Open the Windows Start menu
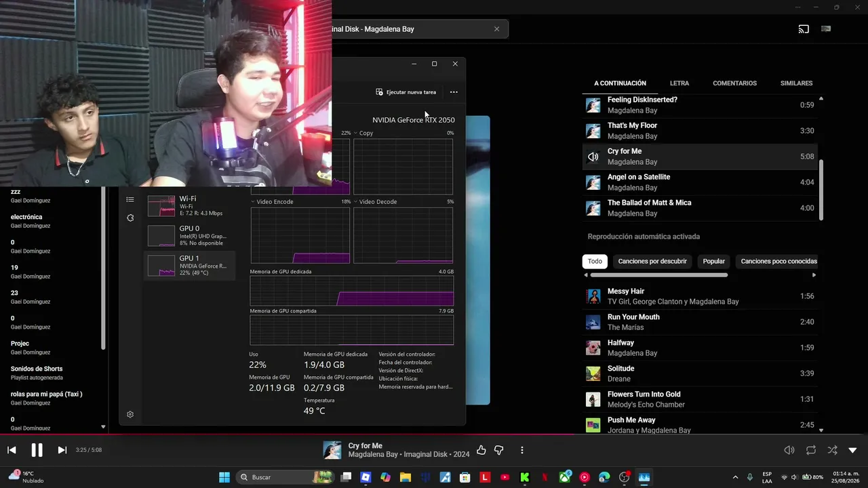 point(224,477)
